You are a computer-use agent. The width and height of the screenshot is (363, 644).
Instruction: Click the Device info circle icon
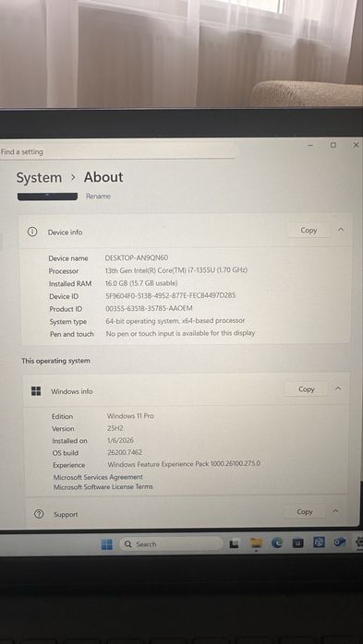32,232
